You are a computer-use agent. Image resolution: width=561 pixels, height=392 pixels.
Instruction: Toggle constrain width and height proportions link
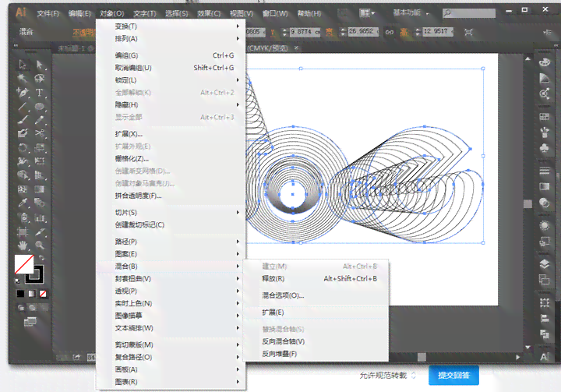390,32
